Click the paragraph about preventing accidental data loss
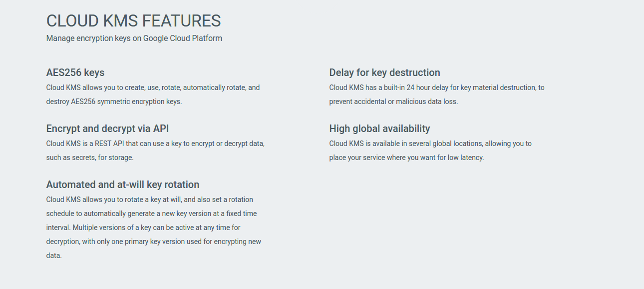 tap(436, 94)
